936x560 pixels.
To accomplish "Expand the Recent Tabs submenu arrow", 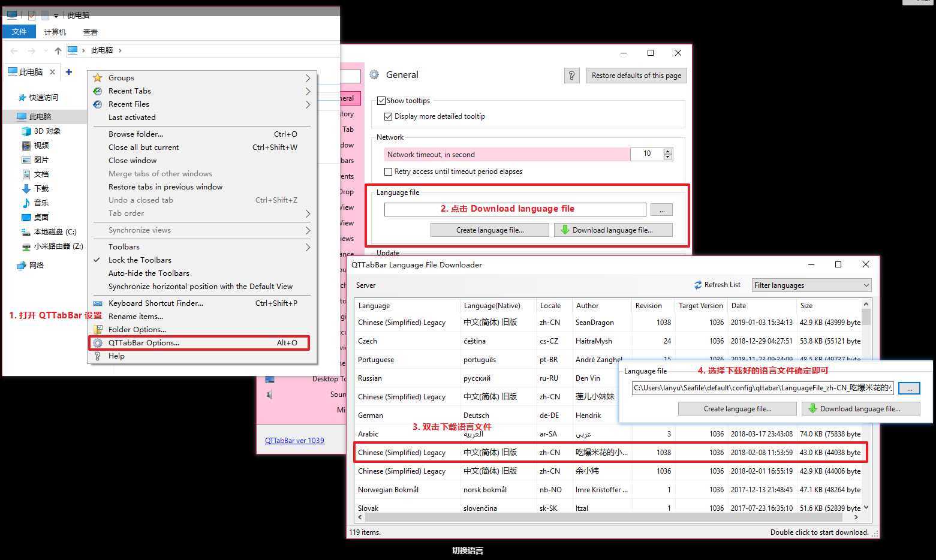I will [308, 91].
